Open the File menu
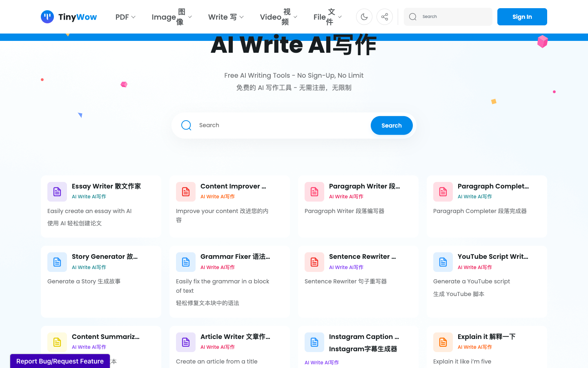The height and width of the screenshot is (368, 588). (x=327, y=17)
